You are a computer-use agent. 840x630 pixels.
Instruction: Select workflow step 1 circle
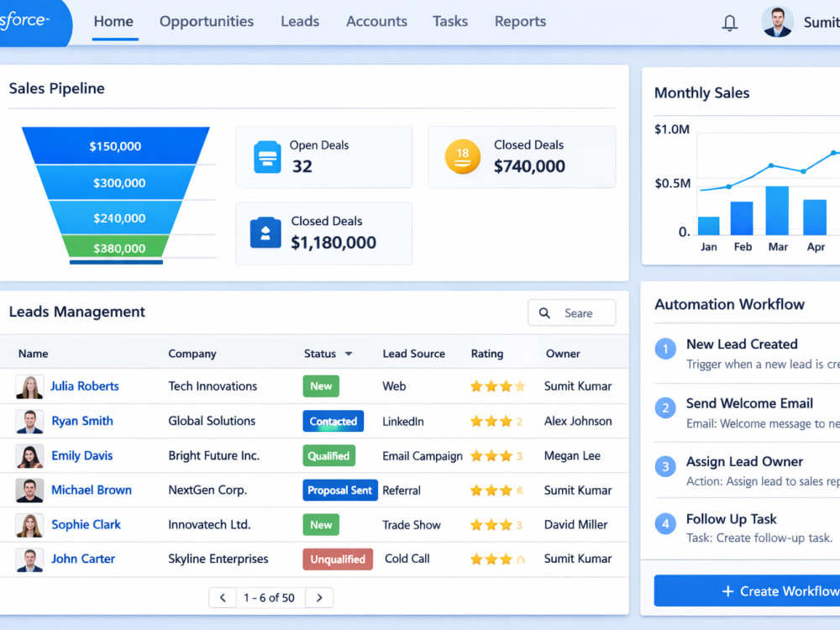click(x=665, y=349)
